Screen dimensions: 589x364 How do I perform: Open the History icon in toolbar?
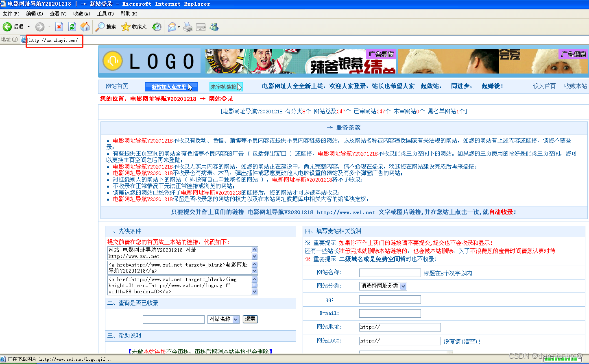click(157, 27)
